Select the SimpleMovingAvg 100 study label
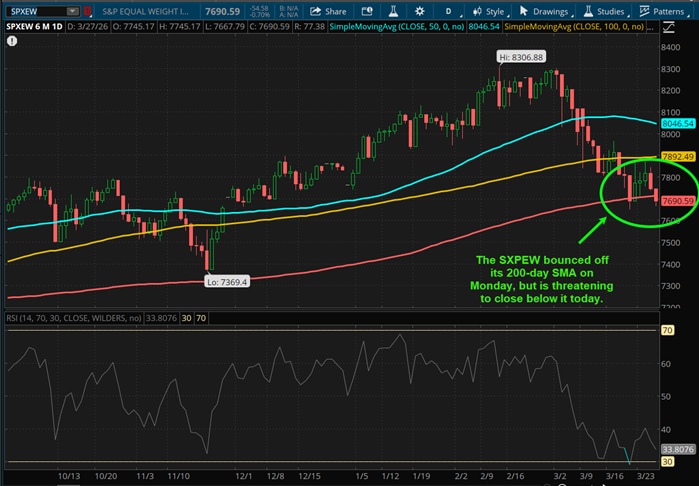This screenshot has width=699, height=486. tap(574, 27)
